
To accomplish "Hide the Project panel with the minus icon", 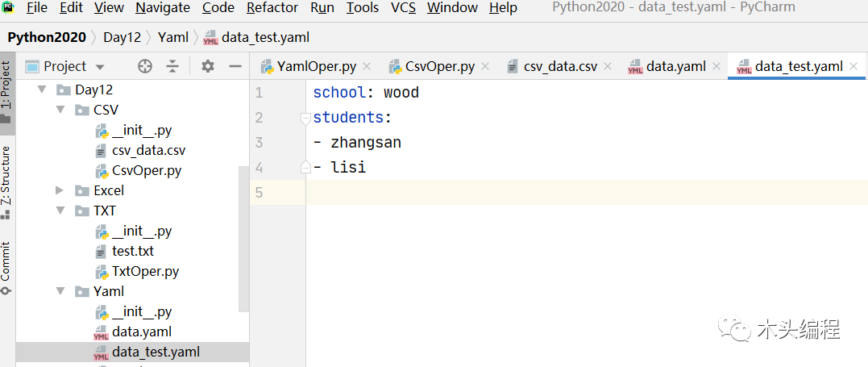I will 235,66.
